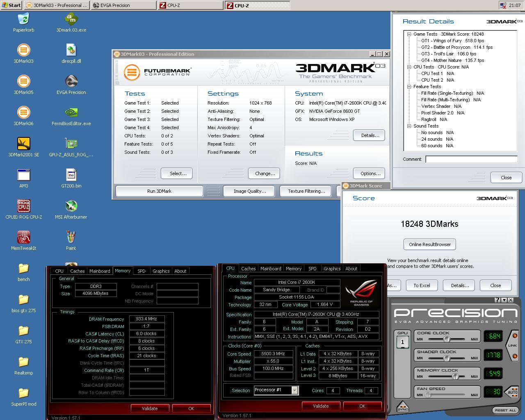Open About tab in processor CPU-Z window
525x420 pixels.
[x=351, y=269]
